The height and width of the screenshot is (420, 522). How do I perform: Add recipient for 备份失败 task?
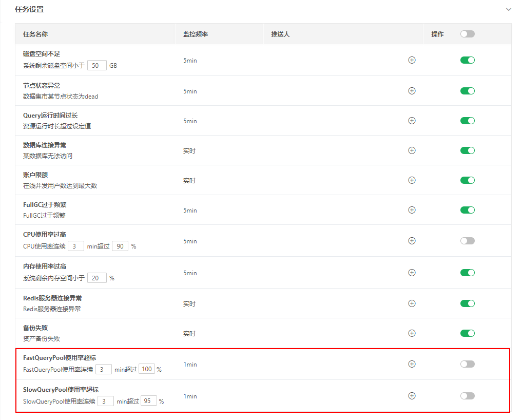[412, 333]
